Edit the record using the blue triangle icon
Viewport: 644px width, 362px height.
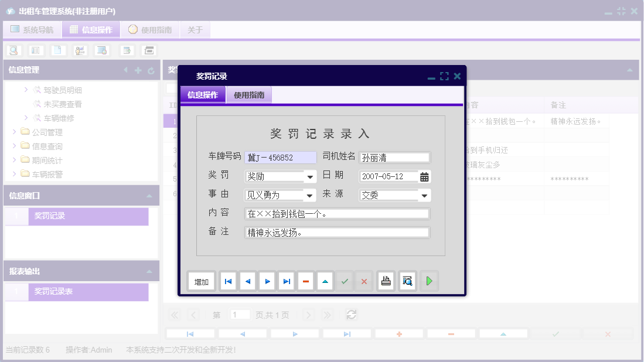tap(325, 281)
